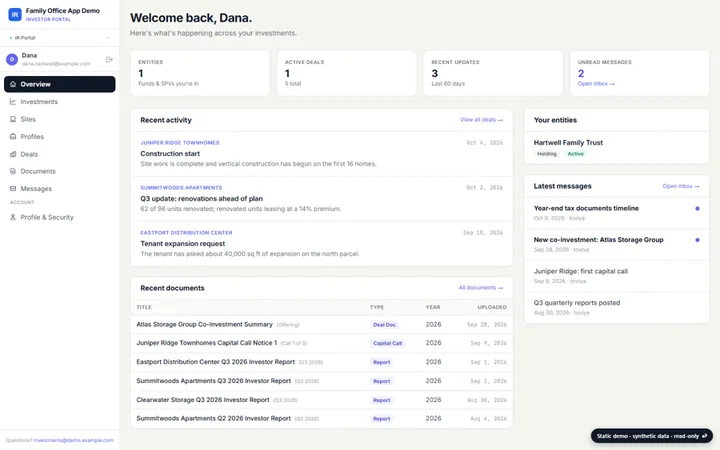Click the unread messages count 2
The width and height of the screenshot is (720, 450).
tap(581, 73)
